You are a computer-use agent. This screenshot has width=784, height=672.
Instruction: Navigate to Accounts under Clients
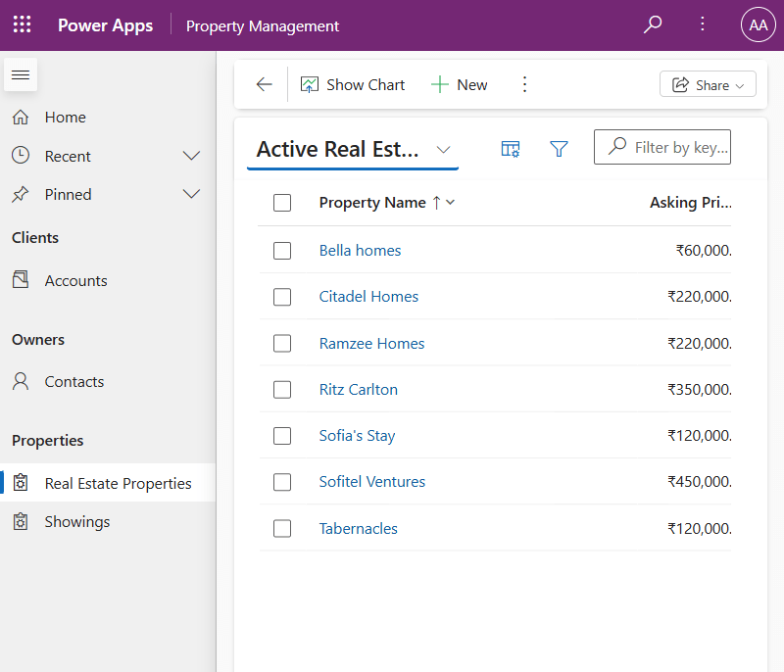pos(75,280)
